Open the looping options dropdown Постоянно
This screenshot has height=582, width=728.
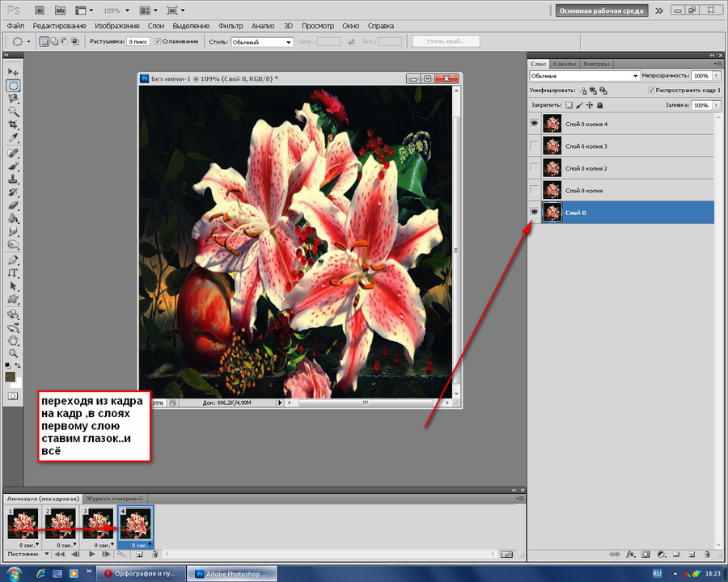(28, 554)
